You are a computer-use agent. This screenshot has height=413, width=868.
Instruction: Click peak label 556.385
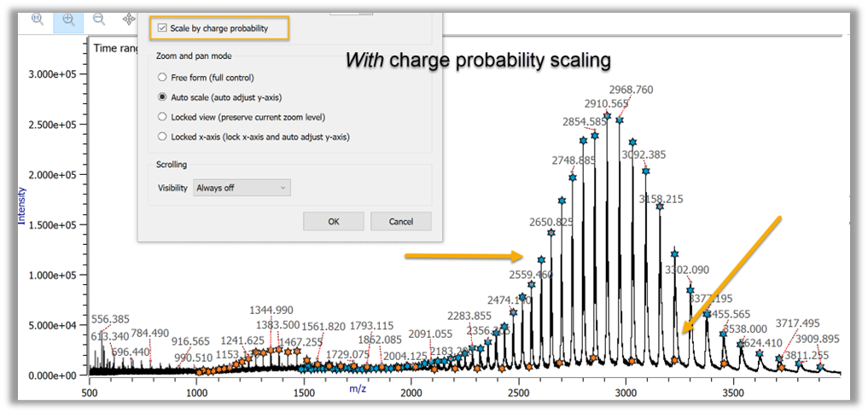pos(110,319)
